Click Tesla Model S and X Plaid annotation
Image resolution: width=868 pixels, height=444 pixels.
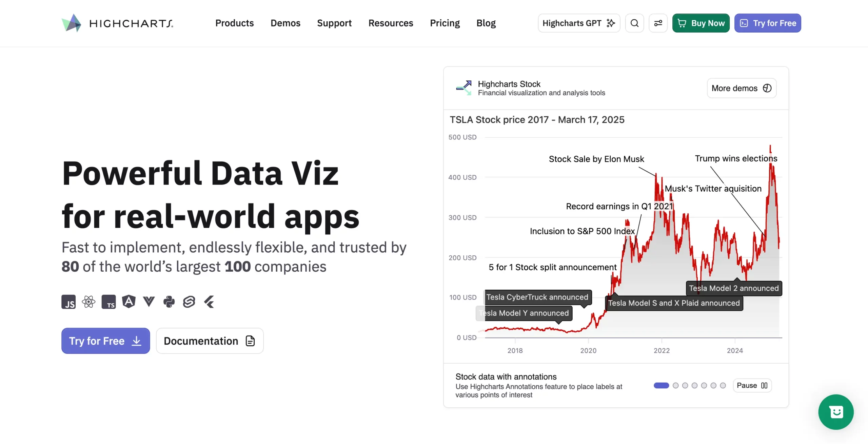(674, 303)
